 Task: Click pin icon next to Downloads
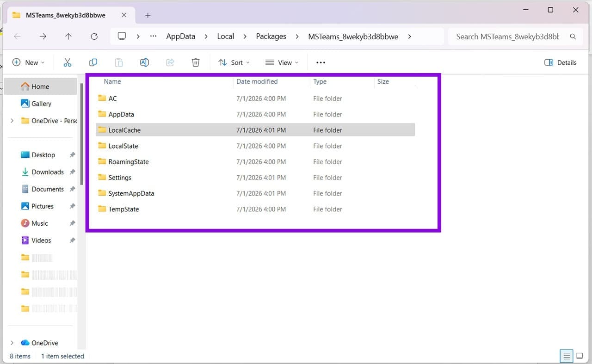72,172
